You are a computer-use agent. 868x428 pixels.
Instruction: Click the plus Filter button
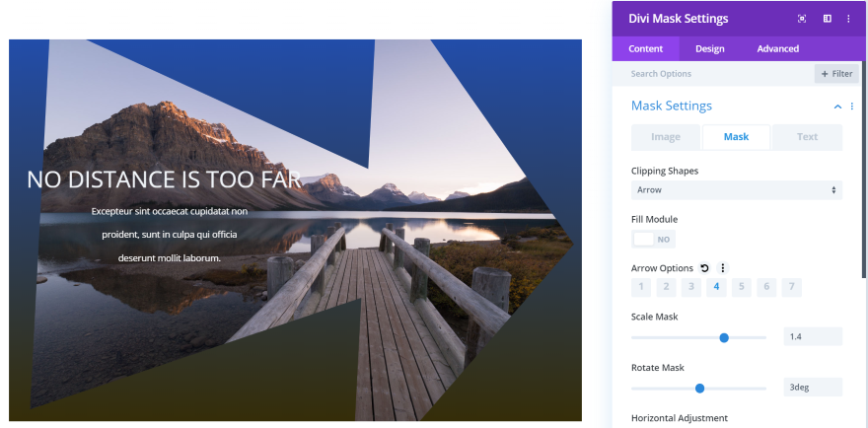(836, 74)
